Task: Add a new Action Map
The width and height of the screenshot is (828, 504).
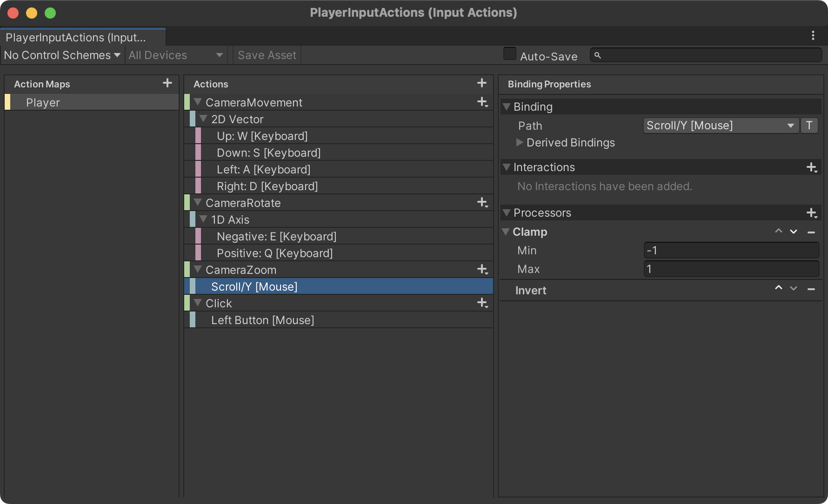Action: pos(167,83)
